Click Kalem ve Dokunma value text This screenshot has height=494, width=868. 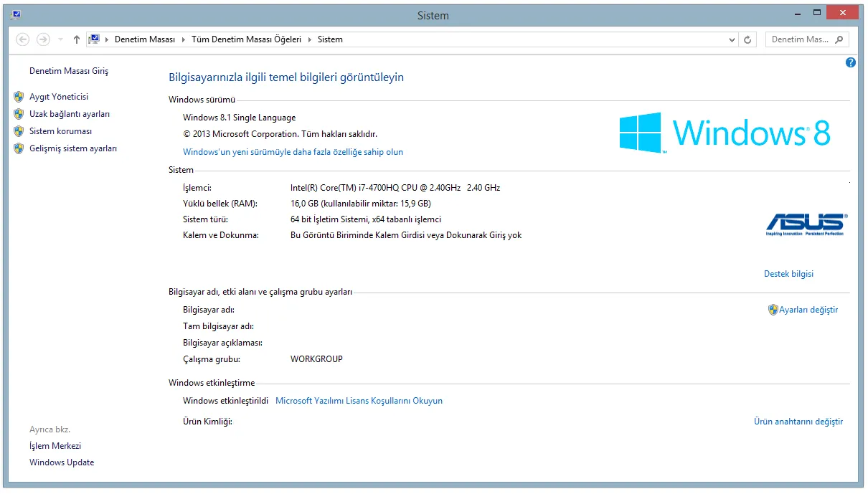(x=406, y=235)
